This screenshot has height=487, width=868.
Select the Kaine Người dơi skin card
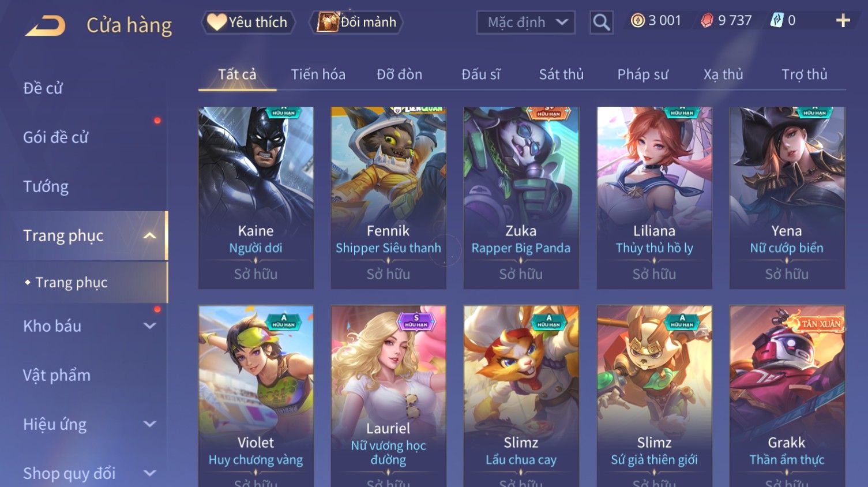point(256,198)
